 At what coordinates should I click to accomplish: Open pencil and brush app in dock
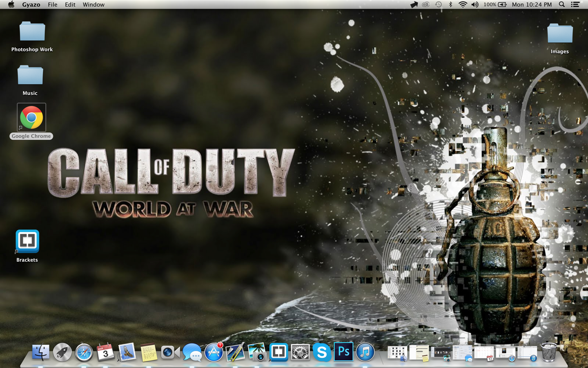(235, 352)
